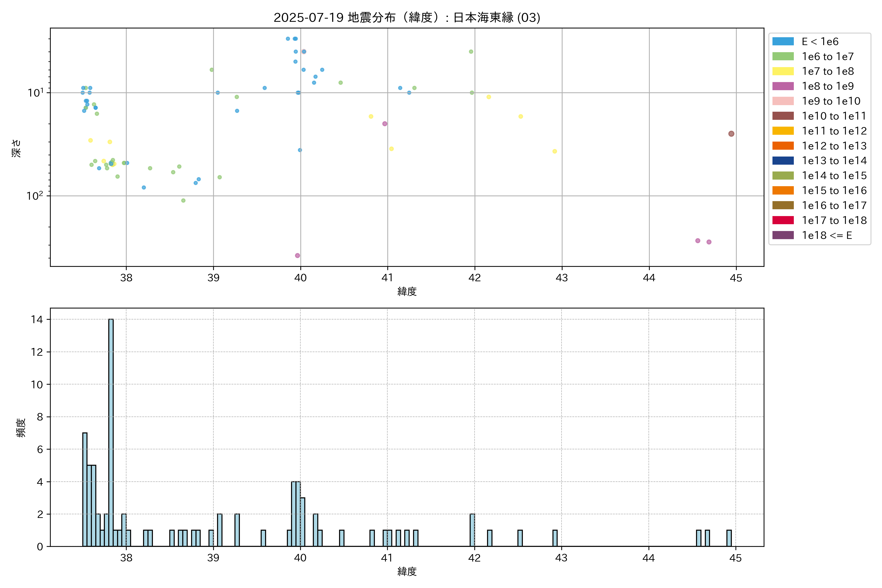Click the purple point below latitude 40

[297, 256]
